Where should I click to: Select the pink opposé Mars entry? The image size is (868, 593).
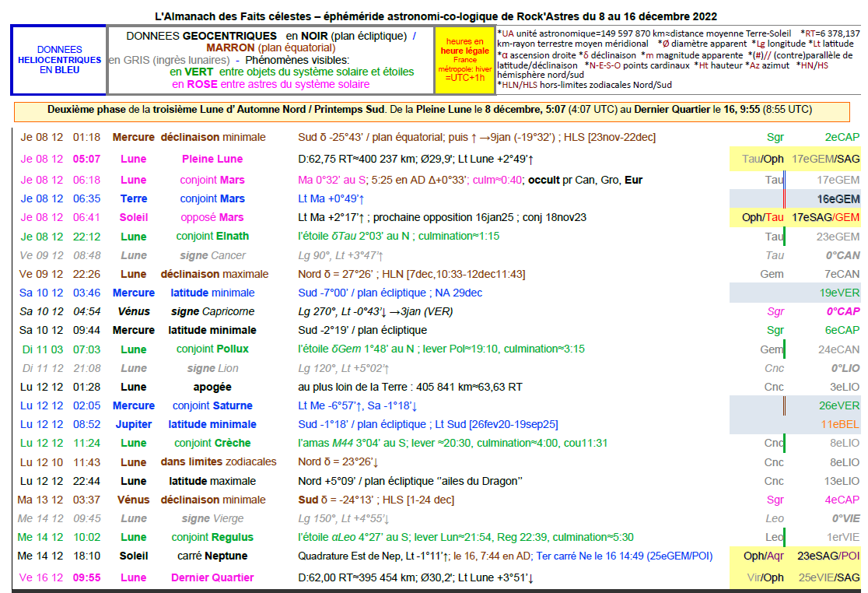pos(212,218)
